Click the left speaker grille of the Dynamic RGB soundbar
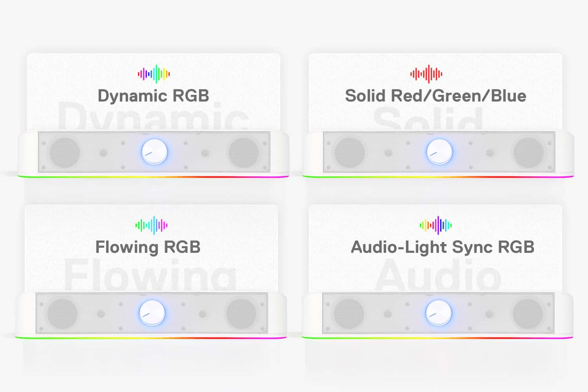 coord(65,152)
